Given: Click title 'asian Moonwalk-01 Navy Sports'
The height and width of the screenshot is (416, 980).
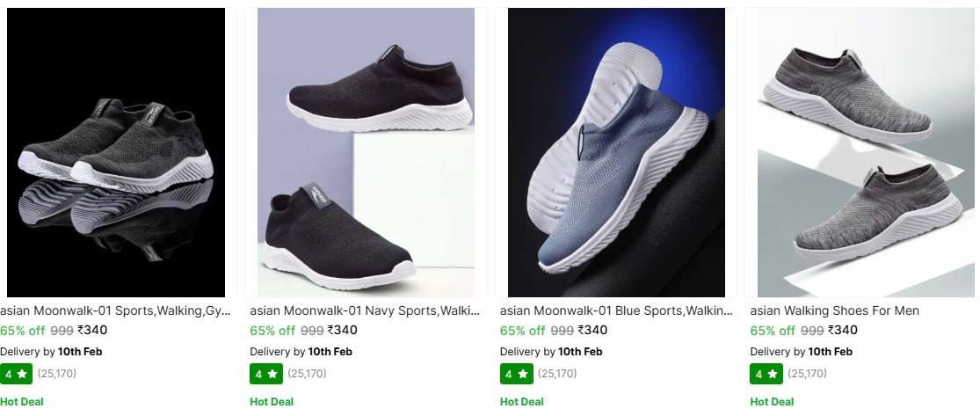Looking at the screenshot, I should pos(365,310).
